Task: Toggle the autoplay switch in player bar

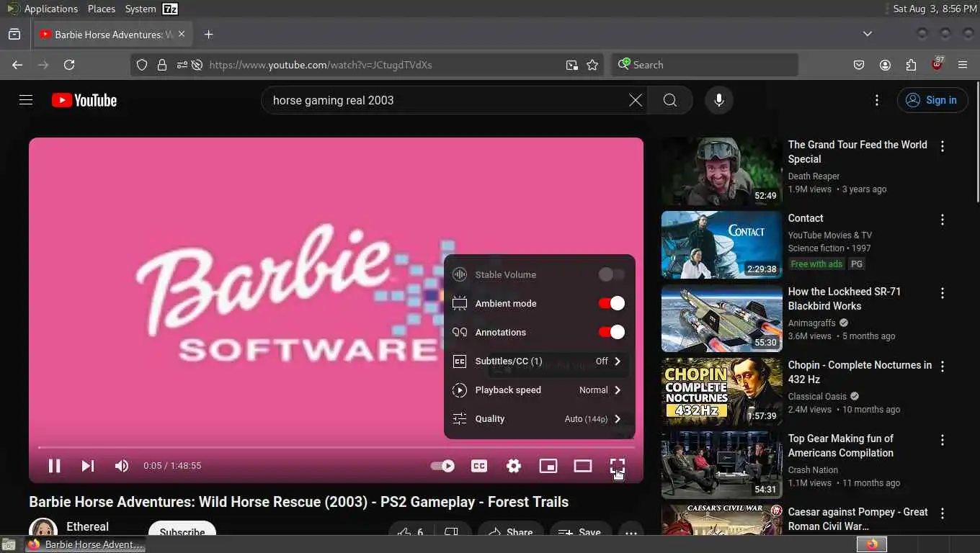Action: click(442, 466)
